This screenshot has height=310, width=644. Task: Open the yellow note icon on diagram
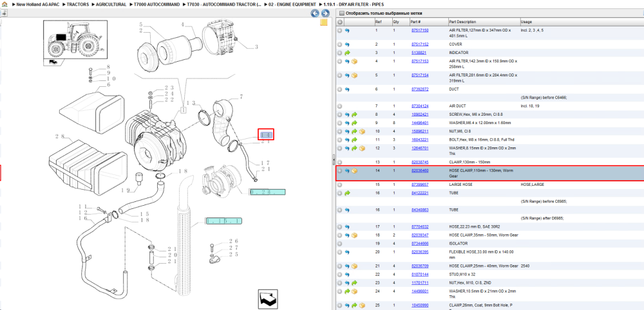[324, 22]
